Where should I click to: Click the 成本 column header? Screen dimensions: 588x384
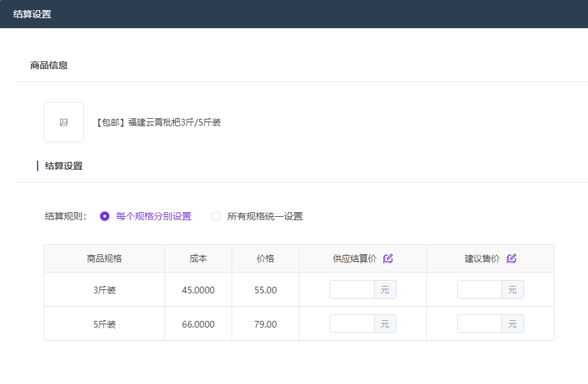click(198, 258)
